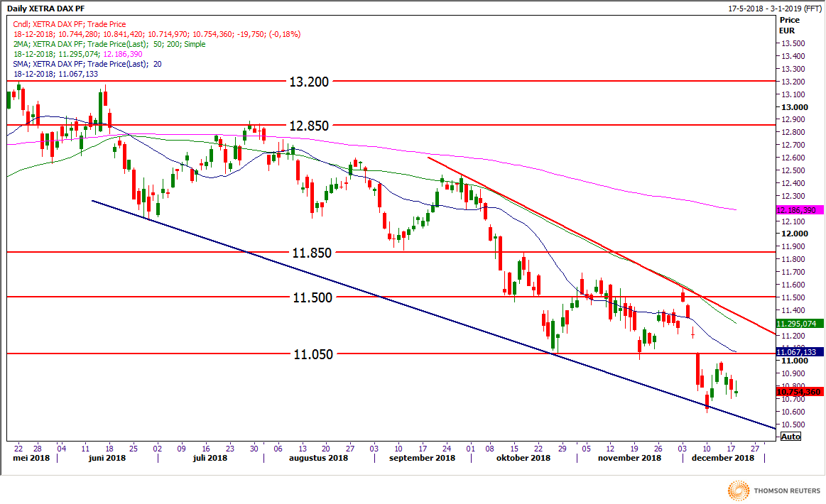The image size is (826, 504).
Task: Click 10.600 on the price axis
Action: [793, 412]
